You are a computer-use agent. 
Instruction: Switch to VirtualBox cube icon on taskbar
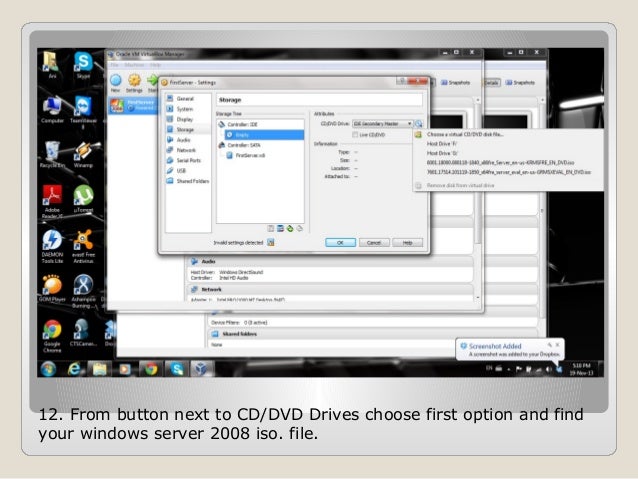coord(201,369)
